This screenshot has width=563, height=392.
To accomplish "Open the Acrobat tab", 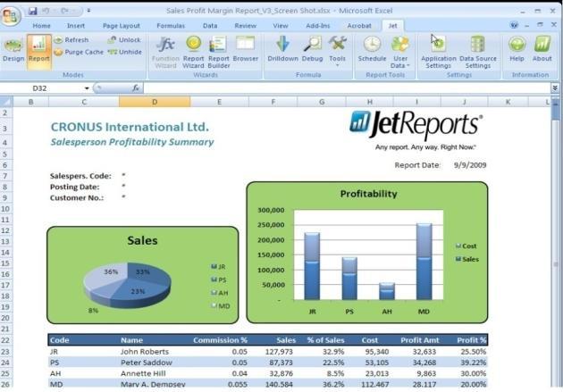I will pos(359,26).
